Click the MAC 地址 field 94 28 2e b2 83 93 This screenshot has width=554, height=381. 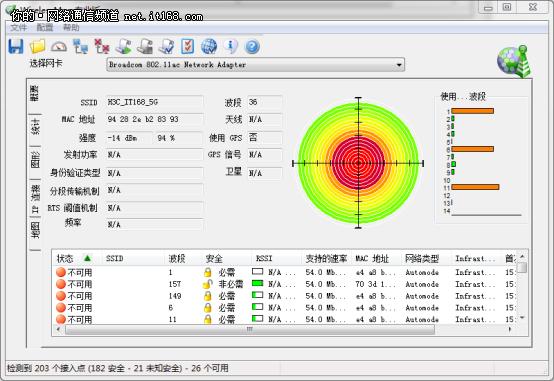coord(155,119)
